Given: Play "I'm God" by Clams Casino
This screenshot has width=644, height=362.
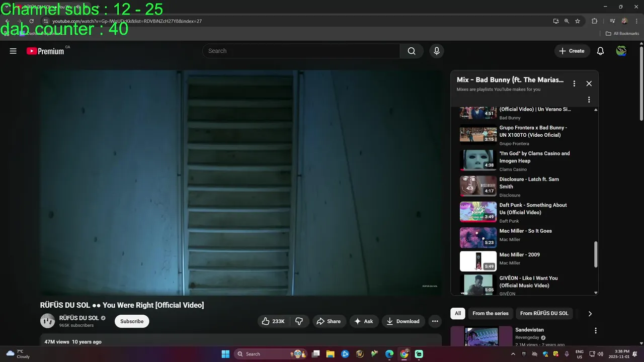Looking at the screenshot, I should [x=523, y=160].
